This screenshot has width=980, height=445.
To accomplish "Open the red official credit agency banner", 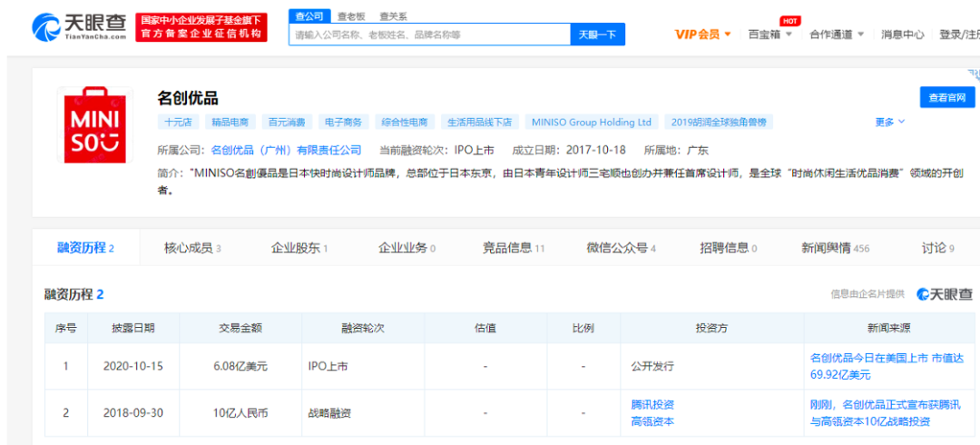I will [201, 27].
